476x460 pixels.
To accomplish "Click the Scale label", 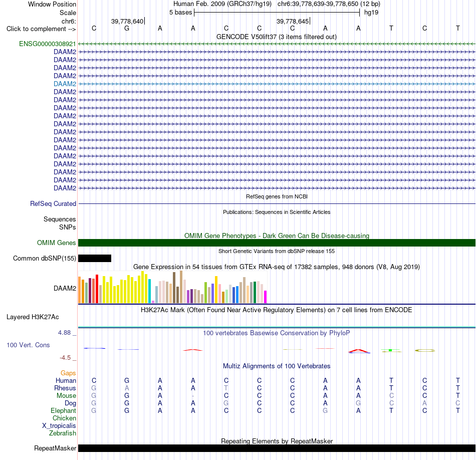I will [68, 13].
